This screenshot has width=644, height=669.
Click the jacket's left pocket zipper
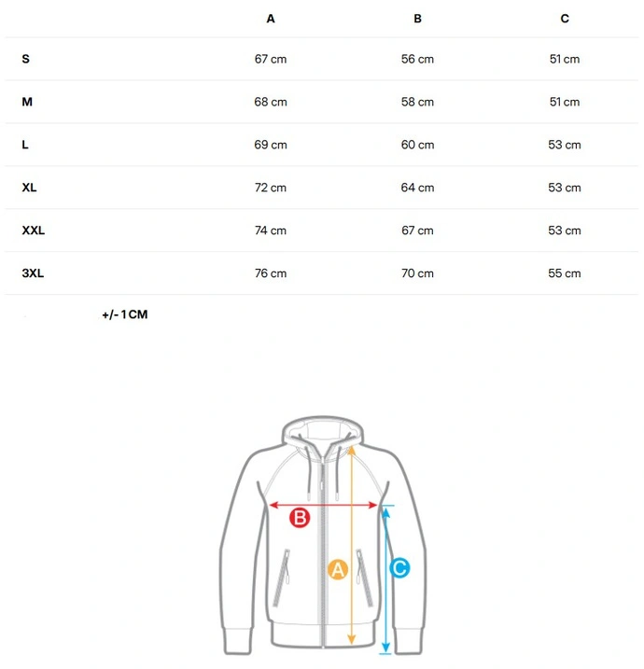[281, 578]
